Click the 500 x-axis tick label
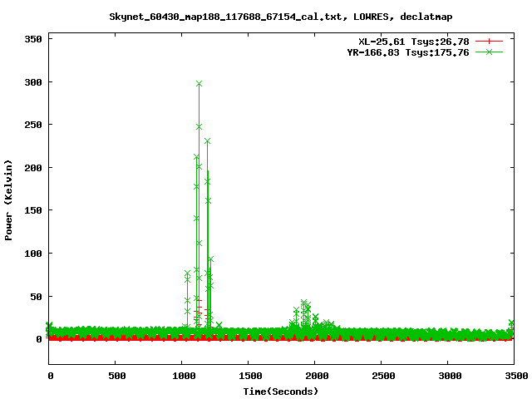This screenshot has width=532, height=399. [117, 376]
